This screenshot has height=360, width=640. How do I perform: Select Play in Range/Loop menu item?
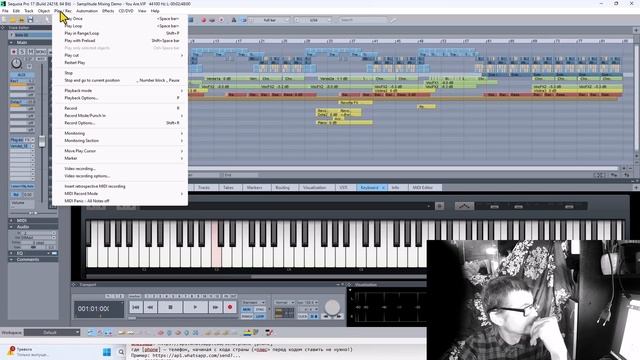point(120,33)
